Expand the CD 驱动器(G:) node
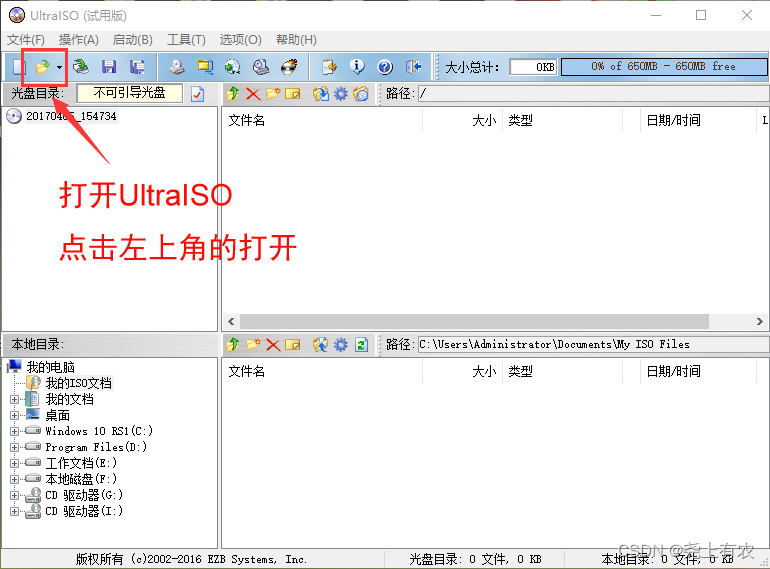 (14, 495)
